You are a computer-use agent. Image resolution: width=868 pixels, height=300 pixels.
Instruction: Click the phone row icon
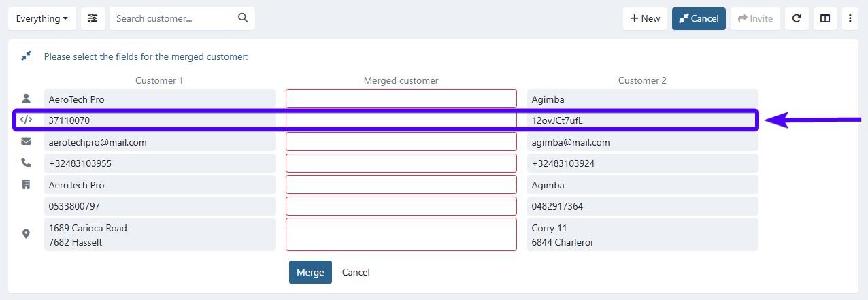(26, 163)
